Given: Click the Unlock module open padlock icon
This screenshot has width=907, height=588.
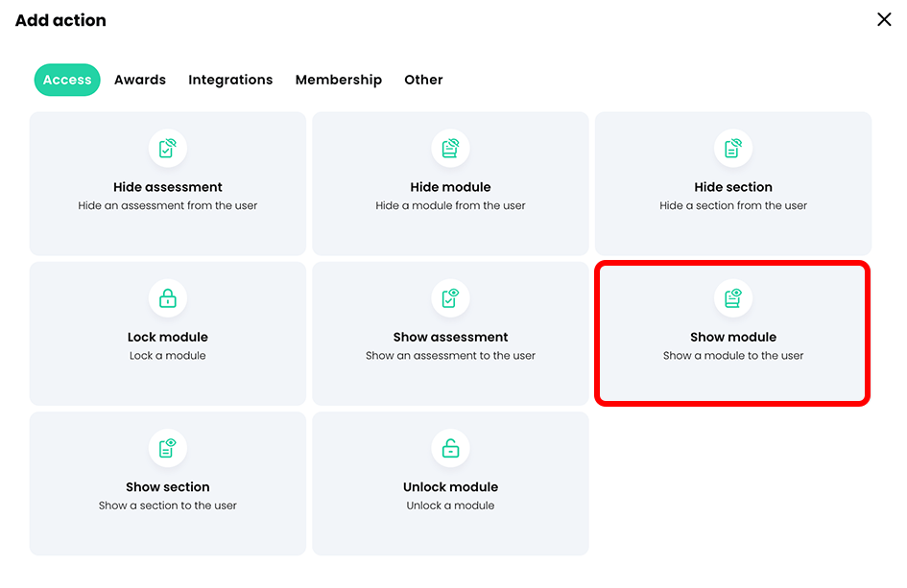Looking at the screenshot, I should pyautogui.click(x=450, y=448).
